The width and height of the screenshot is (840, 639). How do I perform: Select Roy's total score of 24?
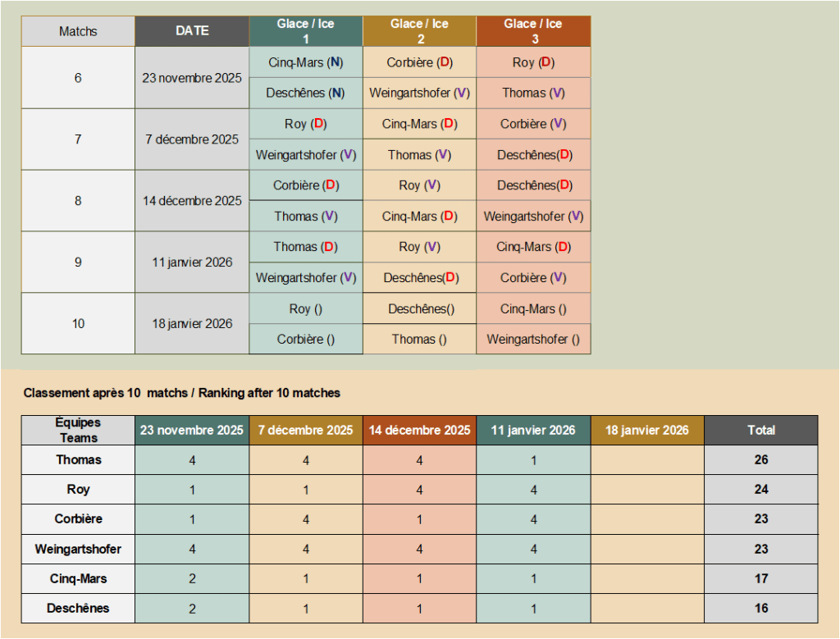coord(760,490)
